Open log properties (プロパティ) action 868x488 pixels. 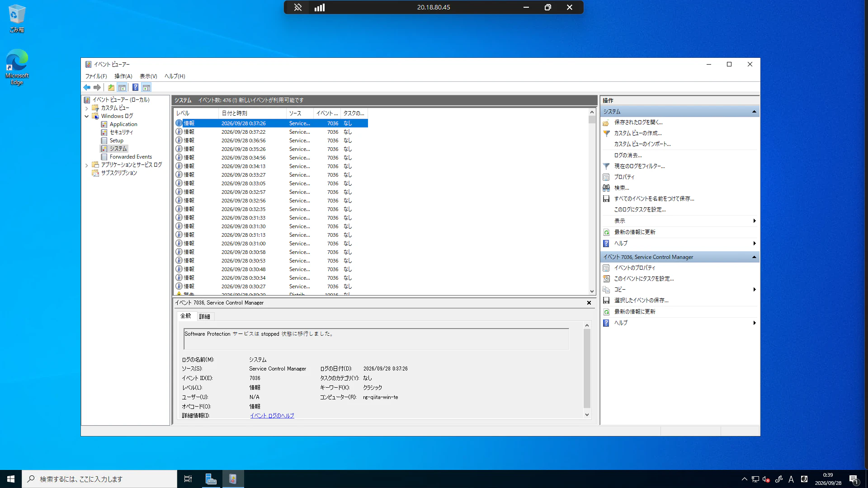pos(624,177)
